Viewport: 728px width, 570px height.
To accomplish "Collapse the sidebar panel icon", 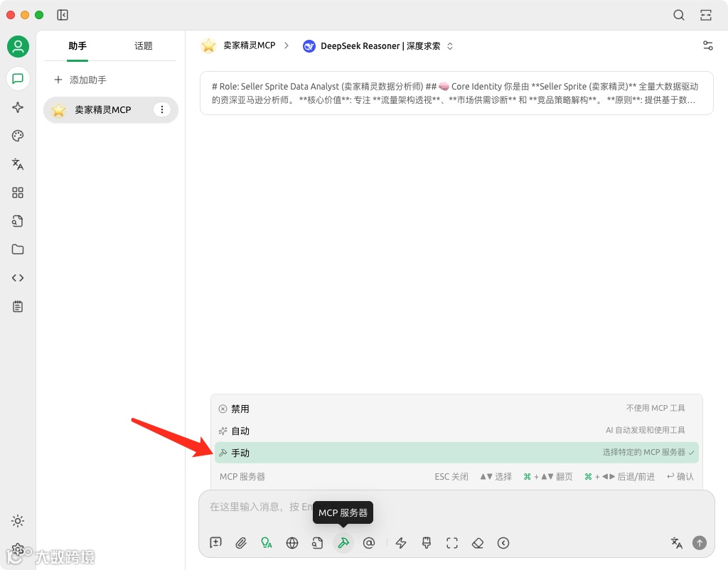I will point(63,15).
